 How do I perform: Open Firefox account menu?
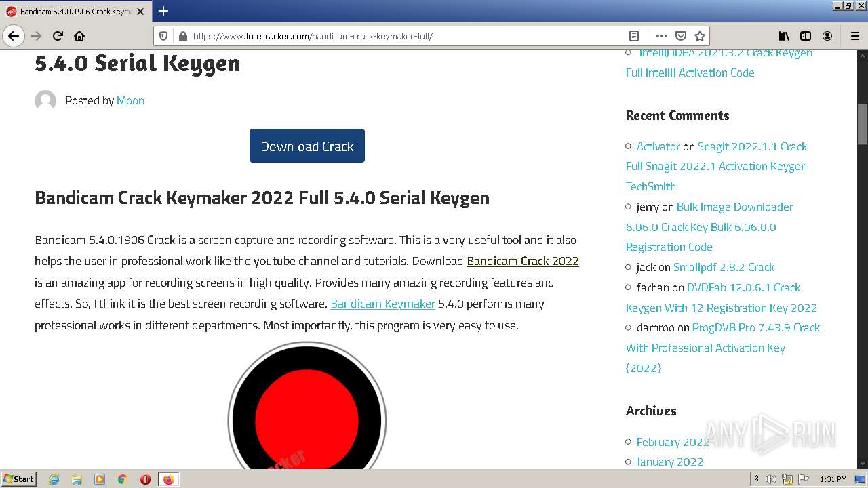tap(827, 36)
